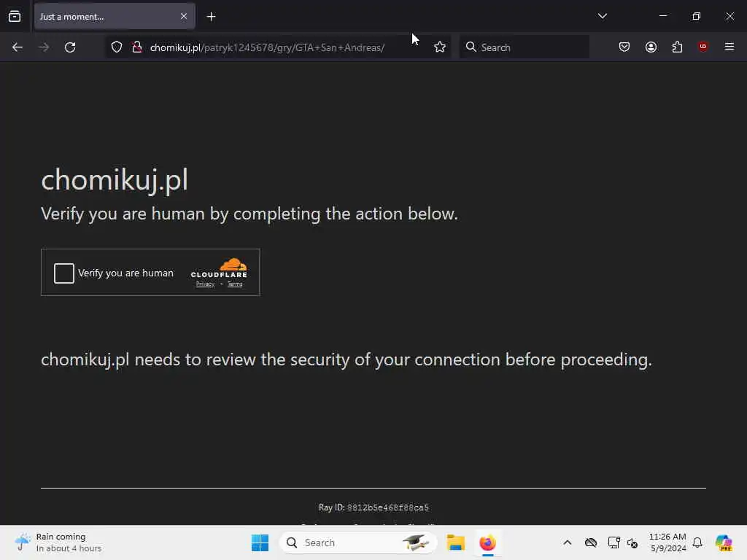Click the 'chomikuj.pl' page heading

click(115, 181)
